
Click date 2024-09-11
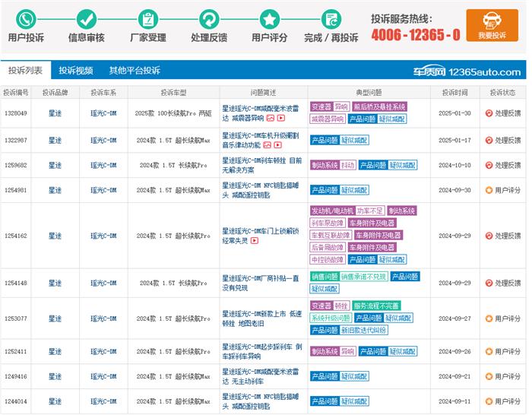pos(454,401)
